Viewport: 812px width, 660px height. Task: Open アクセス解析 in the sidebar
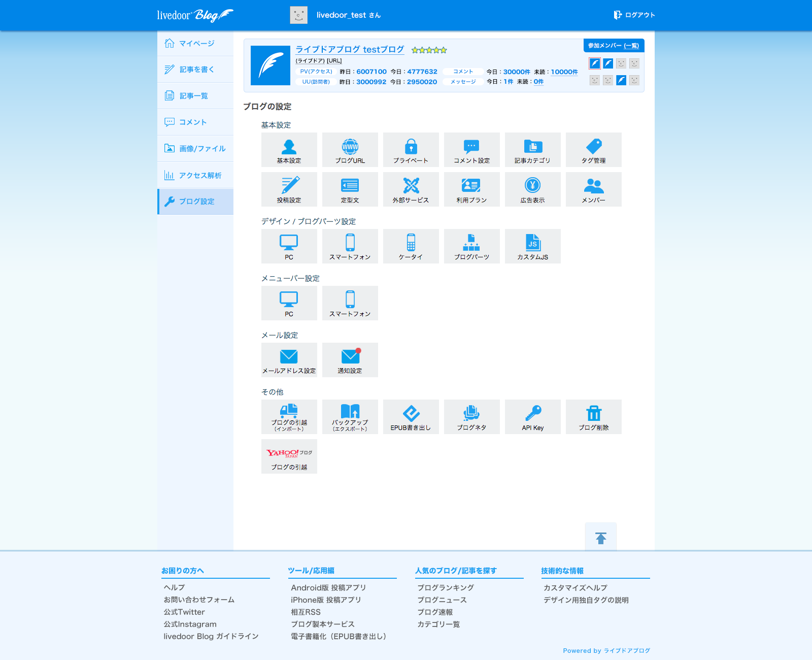point(195,175)
